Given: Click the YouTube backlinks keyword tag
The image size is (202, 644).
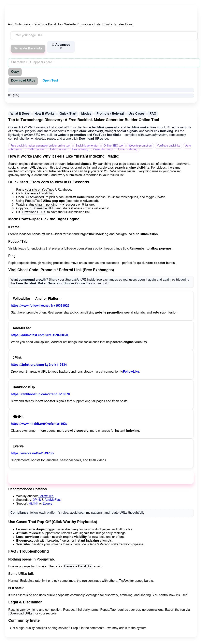Looking at the screenshot, I should 168,146.
